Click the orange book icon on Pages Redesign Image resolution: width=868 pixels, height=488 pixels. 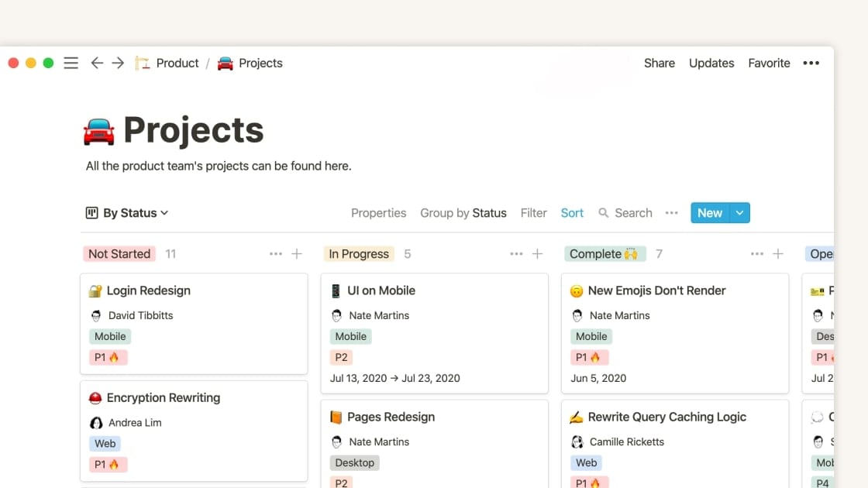(x=336, y=418)
